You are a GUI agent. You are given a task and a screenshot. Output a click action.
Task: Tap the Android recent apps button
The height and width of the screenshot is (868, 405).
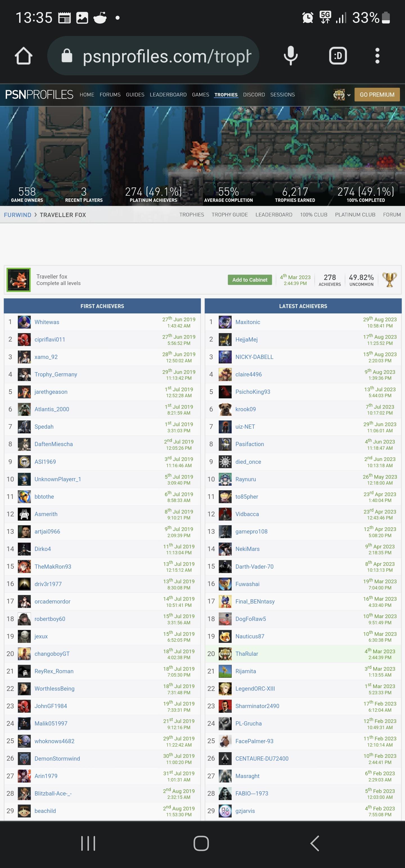coord(88,843)
